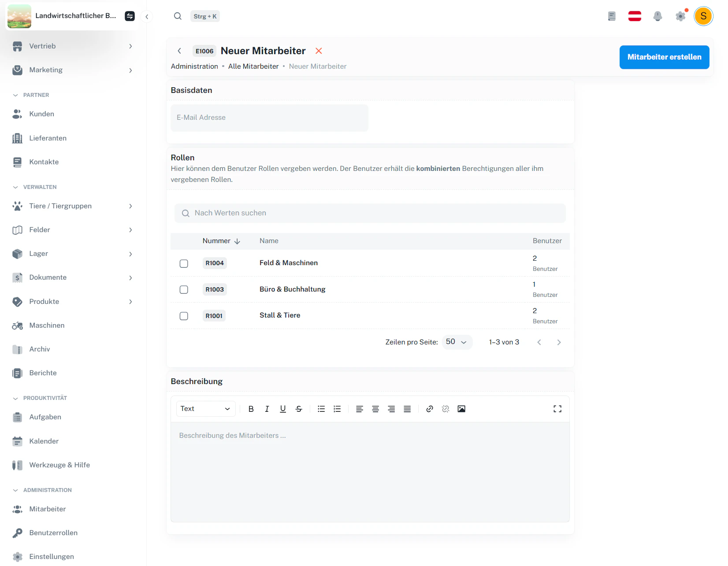
Task: Toggle strikethrough formatting
Action: 299,409
